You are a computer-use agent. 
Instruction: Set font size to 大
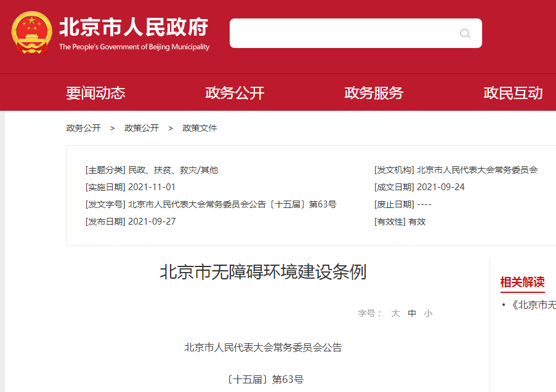click(396, 313)
